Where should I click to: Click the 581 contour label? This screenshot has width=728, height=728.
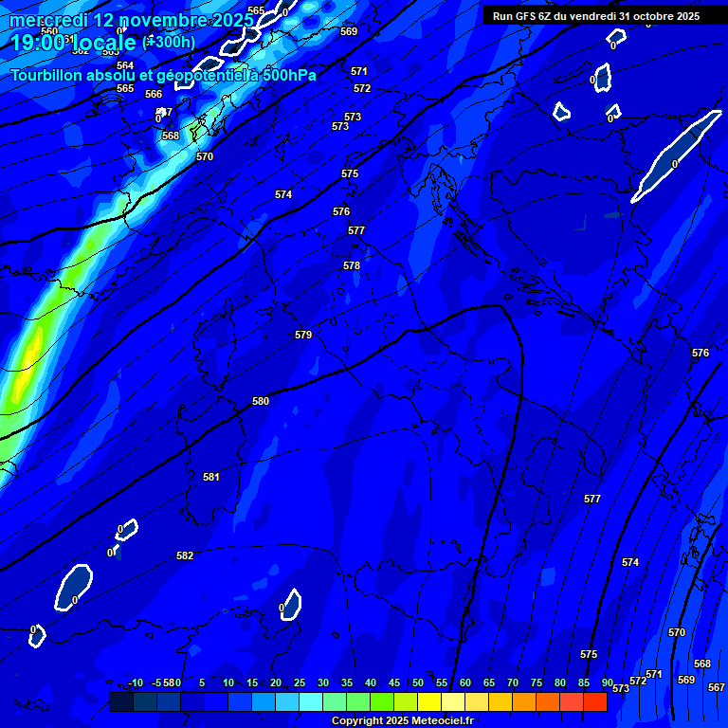211,478
